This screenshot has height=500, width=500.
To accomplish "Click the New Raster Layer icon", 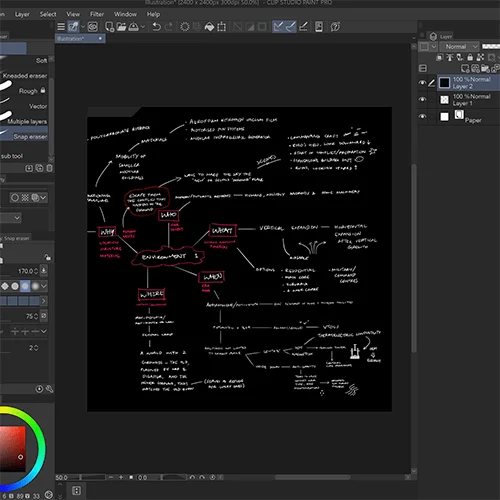I will pyautogui.click(x=465, y=68).
